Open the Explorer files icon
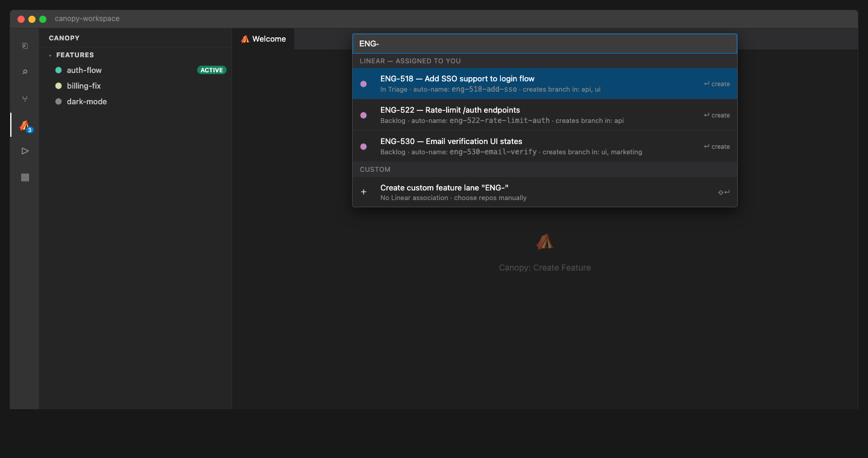The height and width of the screenshot is (458, 868). pyautogui.click(x=24, y=45)
